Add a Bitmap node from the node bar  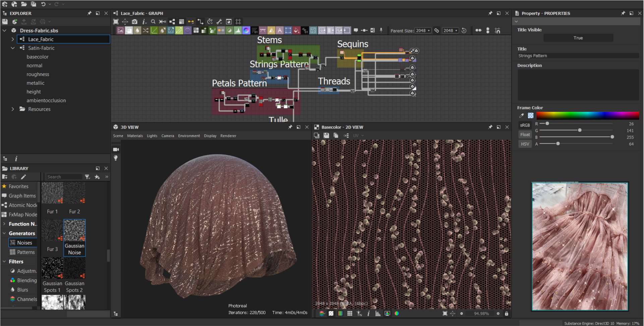point(120,31)
